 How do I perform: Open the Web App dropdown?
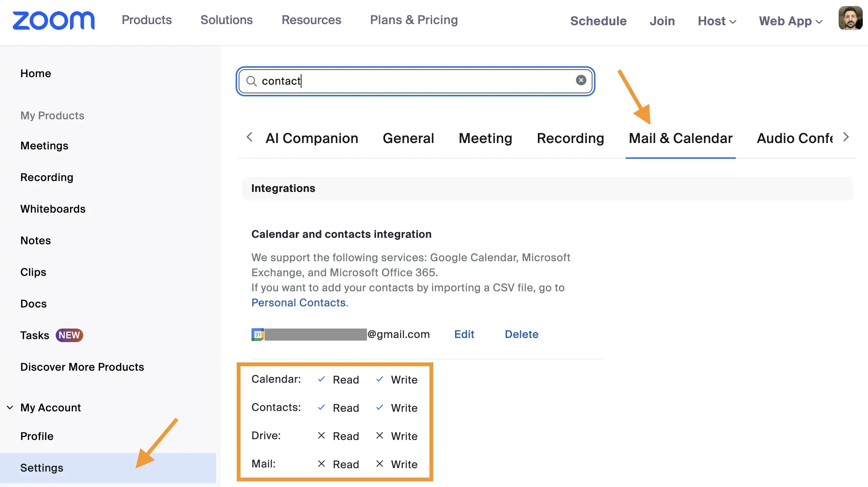point(790,21)
